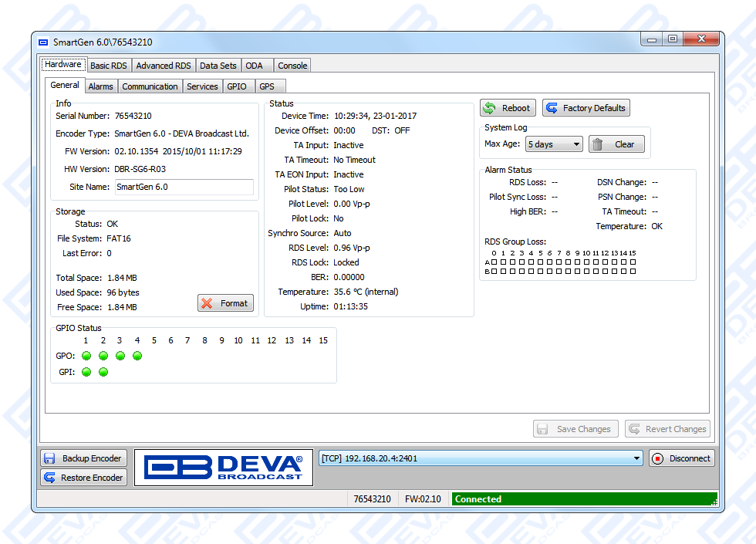Toggle RDS Group Loss checkbox A group 0
Screen dimensions: 756x544
click(494, 262)
